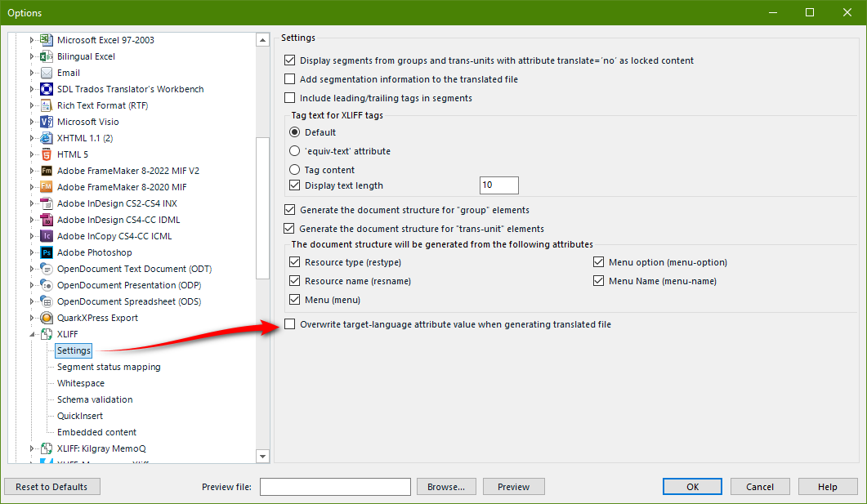Open the Embedded content page
The image size is (867, 504).
click(96, 432)
